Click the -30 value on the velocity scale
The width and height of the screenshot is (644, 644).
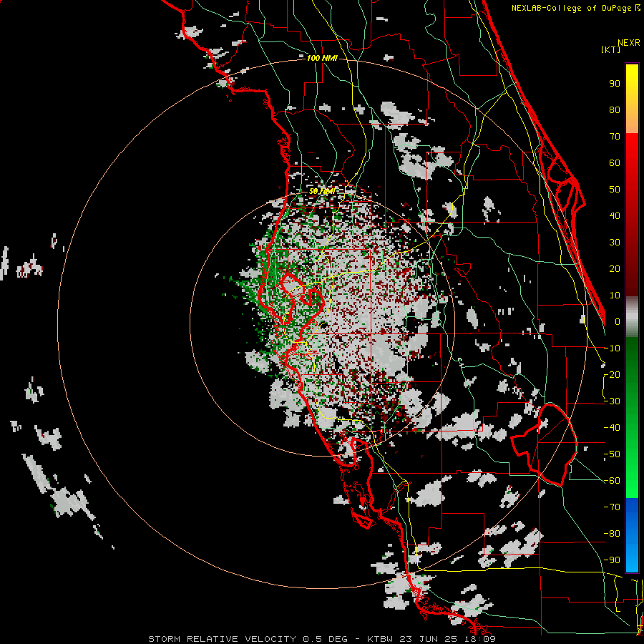612,401
